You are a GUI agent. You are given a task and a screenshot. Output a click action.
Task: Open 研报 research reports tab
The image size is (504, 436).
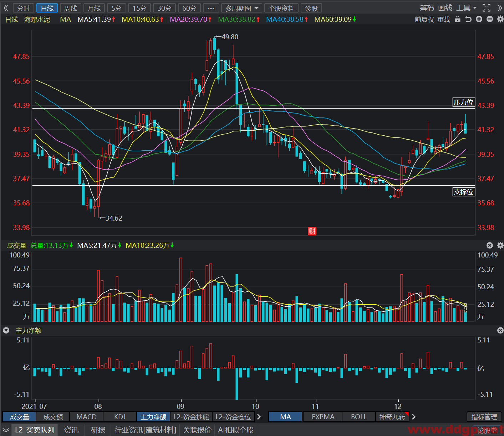[x=98, y=430]
